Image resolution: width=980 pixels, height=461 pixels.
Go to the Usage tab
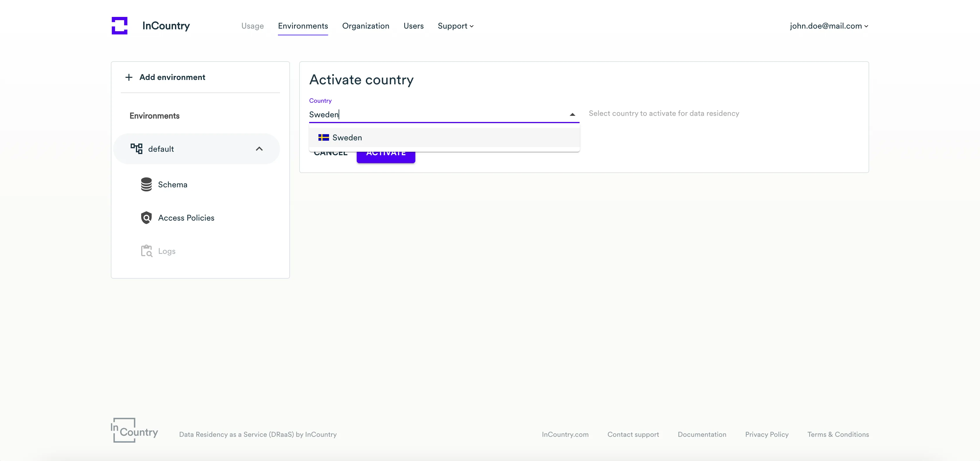[252, 26]
